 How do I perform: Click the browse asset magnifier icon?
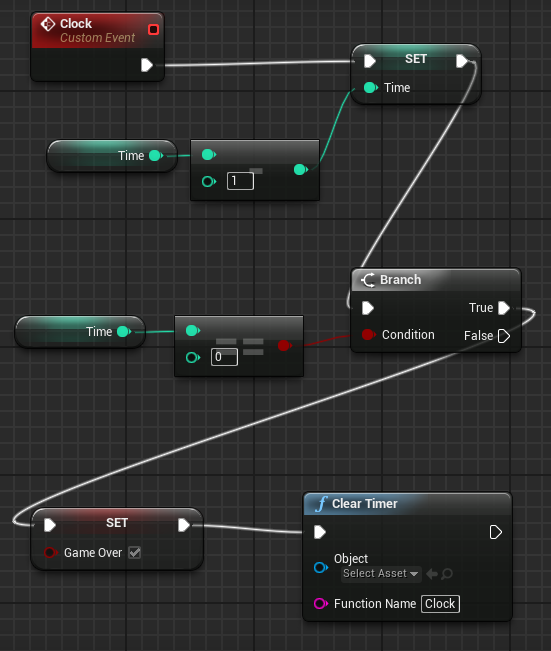[447, 574]
